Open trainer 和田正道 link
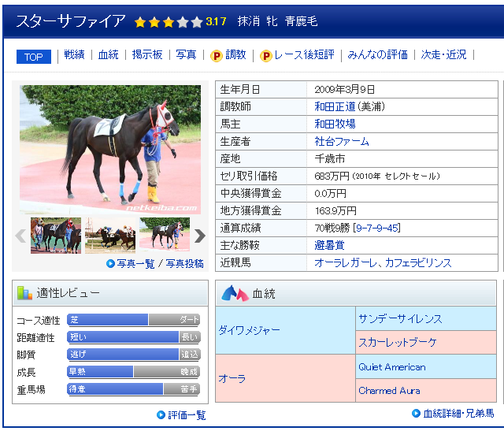The image size is (504, 431). [335, 106]
